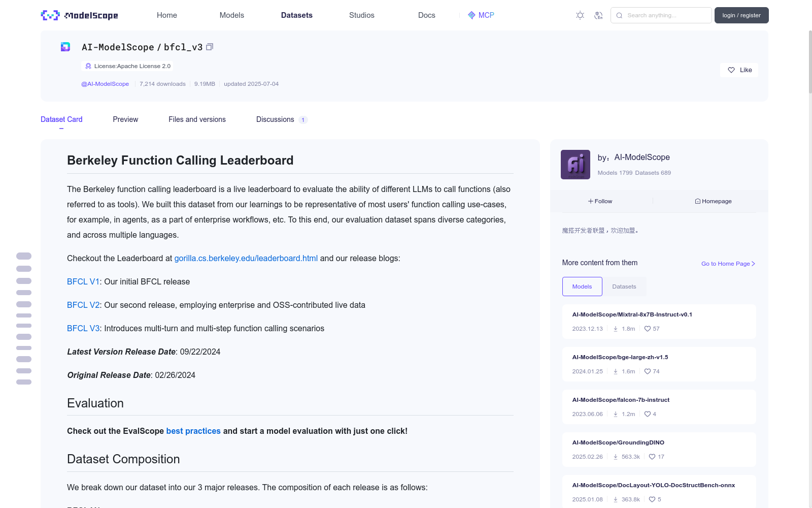Open the Docs menu
This screenshot has width=812, height=508.
(x=427, y=15)
